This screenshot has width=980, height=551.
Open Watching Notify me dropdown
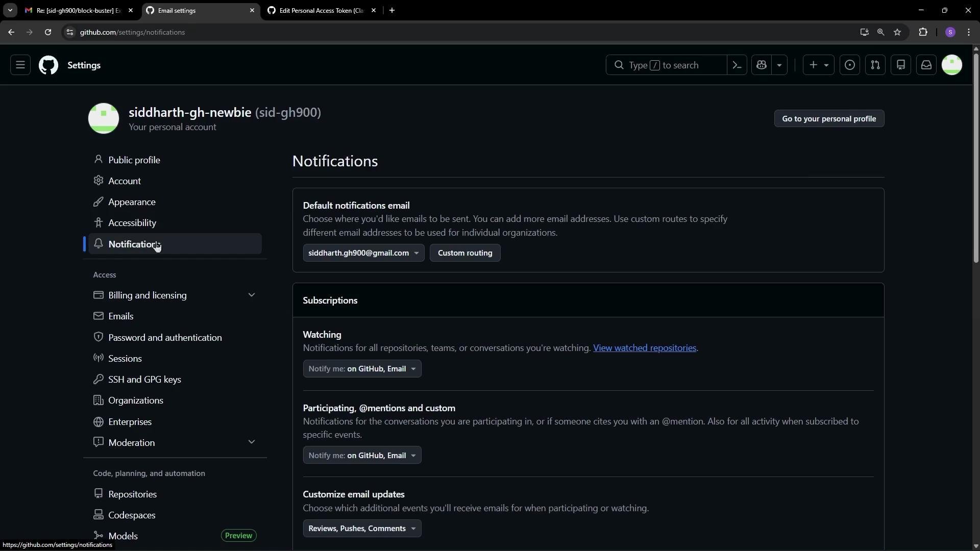point(362,369)
